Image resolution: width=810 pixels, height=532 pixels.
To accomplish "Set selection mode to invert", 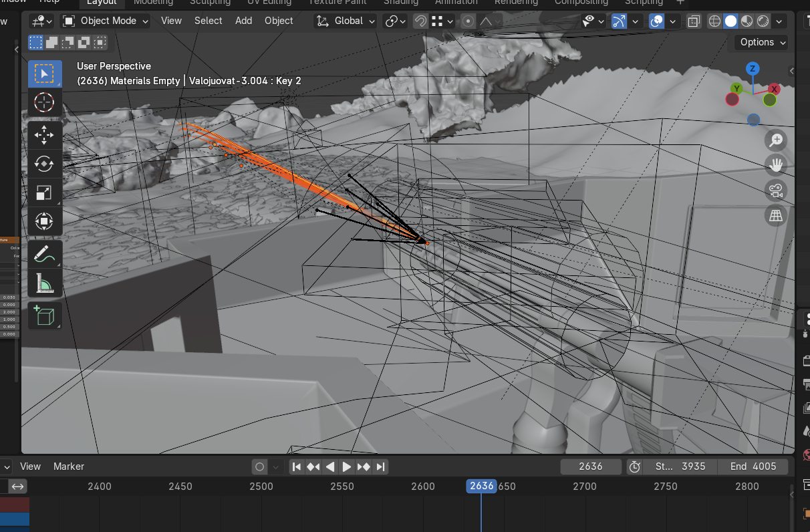I will click(x=84, y=43).
